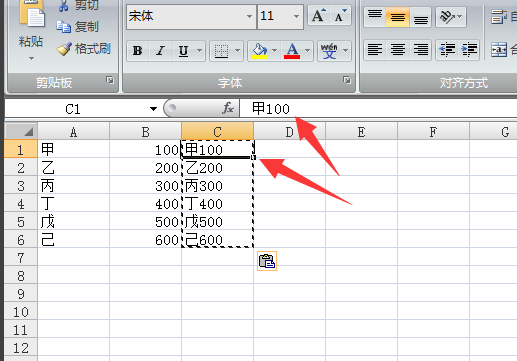Click cell B2 containing 200

pos(146,167)
